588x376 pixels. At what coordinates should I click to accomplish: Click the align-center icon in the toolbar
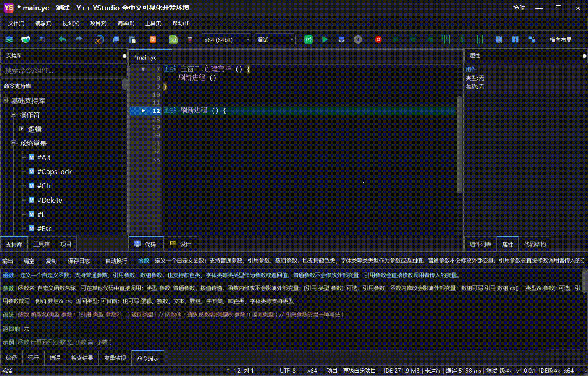(x=413, y=39)
